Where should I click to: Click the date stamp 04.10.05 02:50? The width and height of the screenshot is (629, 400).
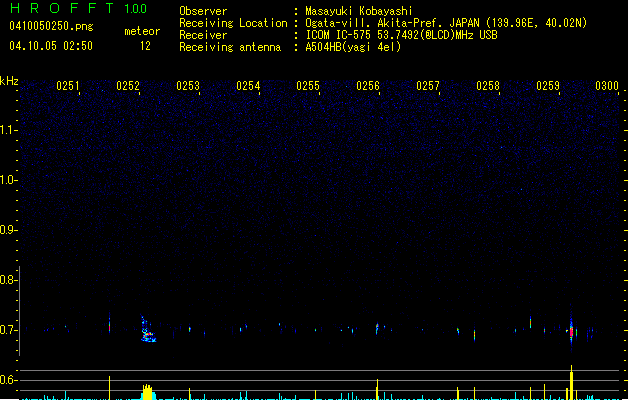point(51,46)
